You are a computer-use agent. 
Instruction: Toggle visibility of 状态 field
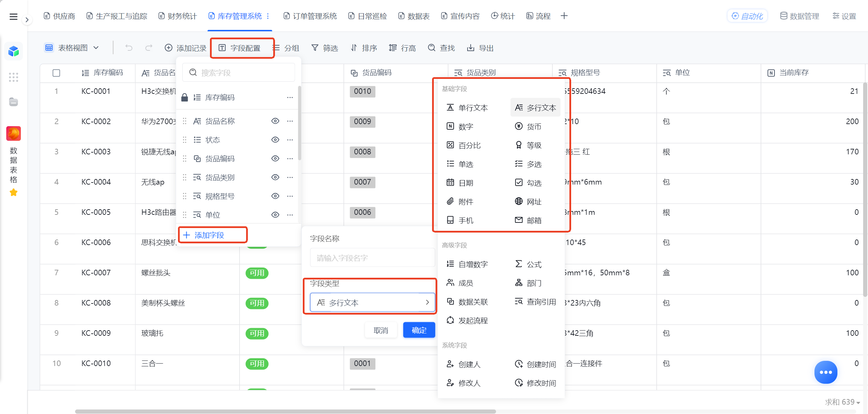[275, 140]
